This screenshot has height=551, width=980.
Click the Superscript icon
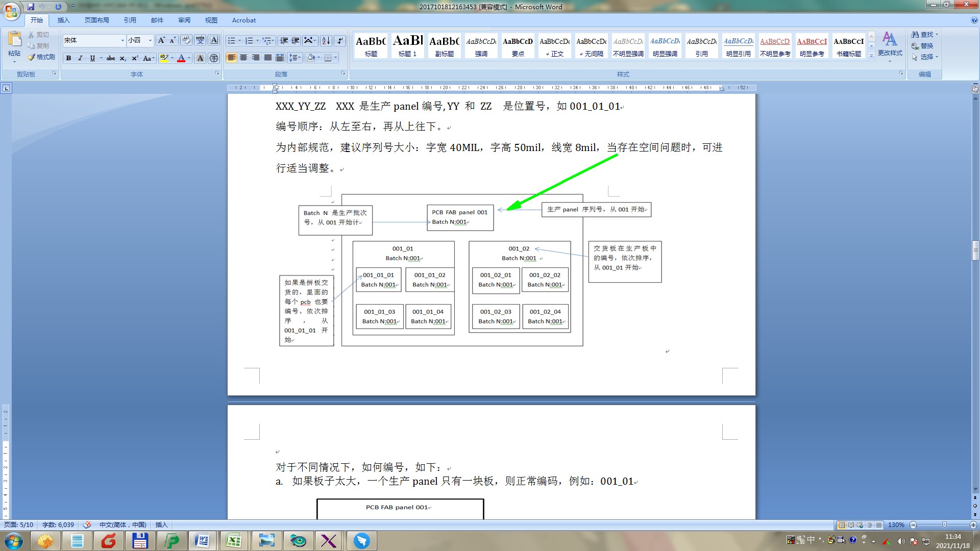[x=135, y=58]
